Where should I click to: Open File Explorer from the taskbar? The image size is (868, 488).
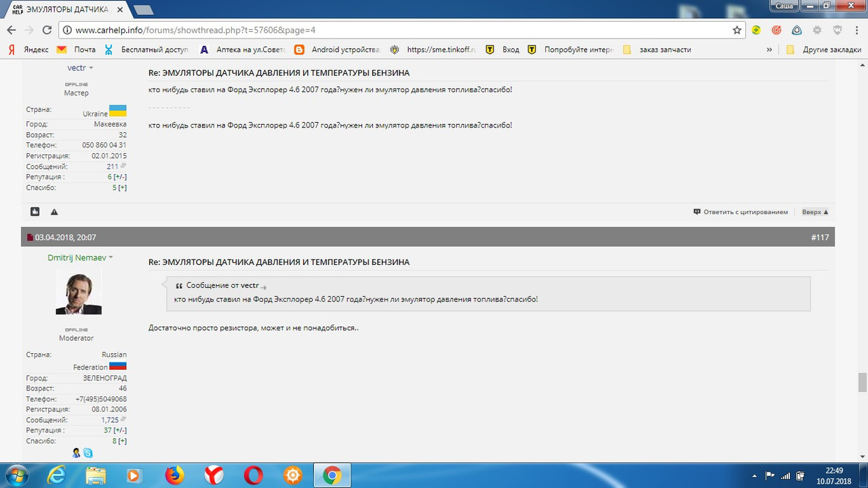coord(96,476)
